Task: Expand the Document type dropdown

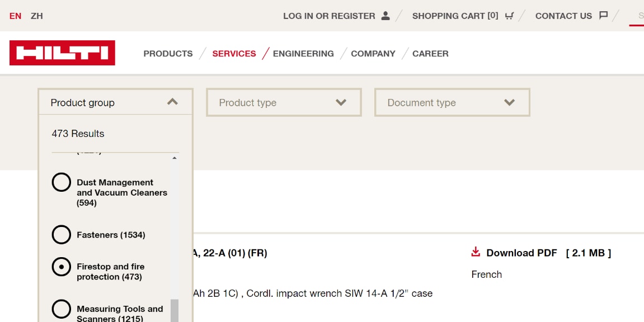Action: point(452,102)
